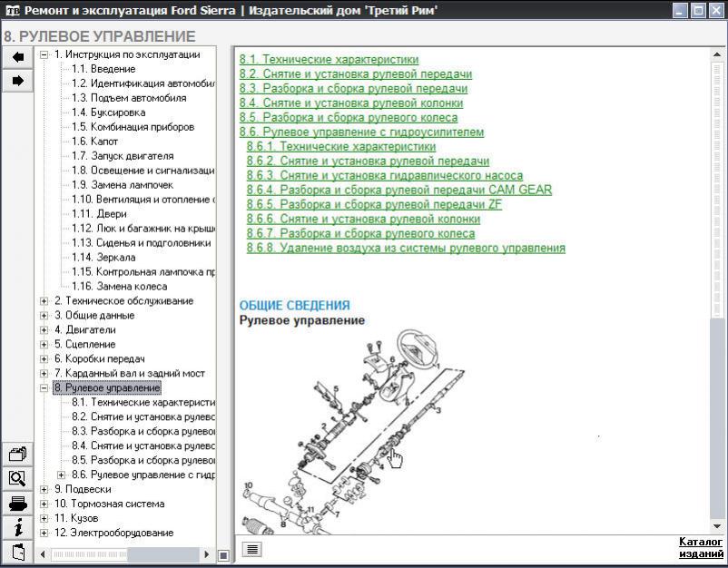
Task: Go back with the left arrow button
Action: click(x=17, y=57)
